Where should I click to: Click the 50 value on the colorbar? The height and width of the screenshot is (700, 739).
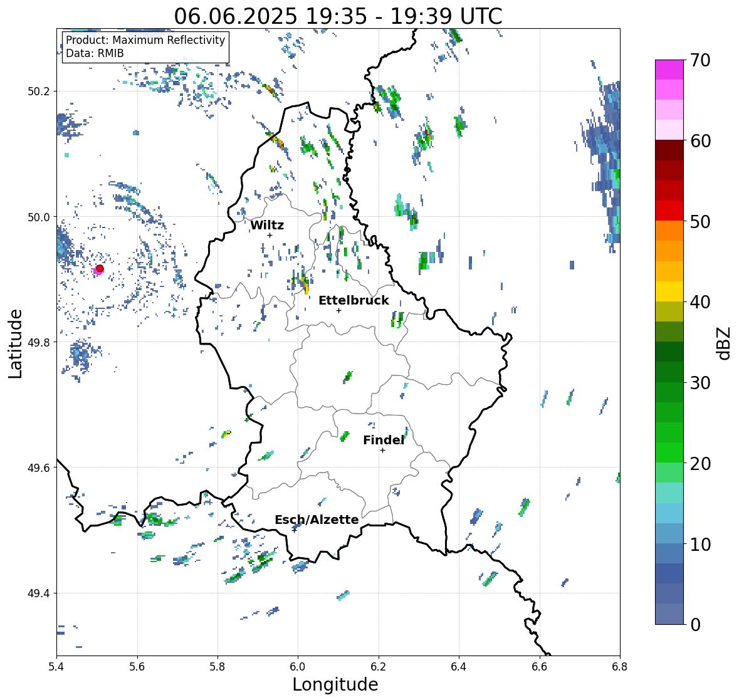(700, 221)
